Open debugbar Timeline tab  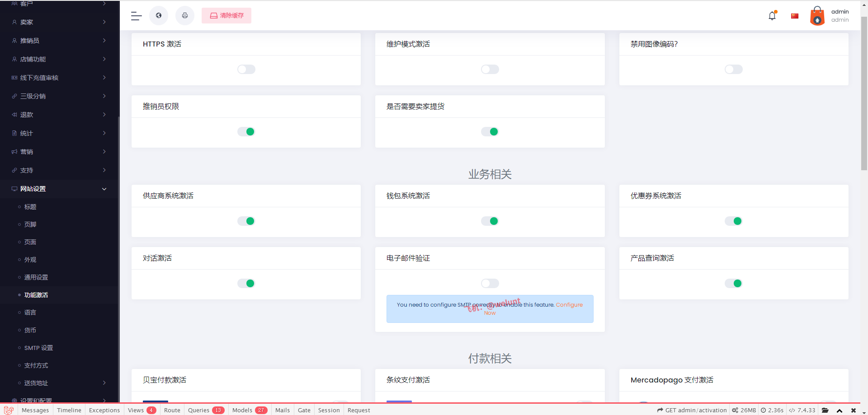[x=69, y=410]
